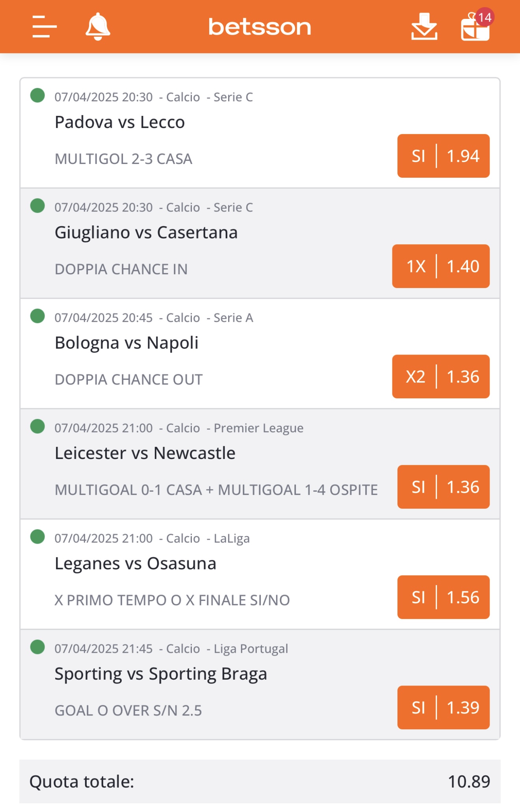520x812 pixels.
Task: Open the Leicester vs Newcastle match row
Action: [260, 464]
